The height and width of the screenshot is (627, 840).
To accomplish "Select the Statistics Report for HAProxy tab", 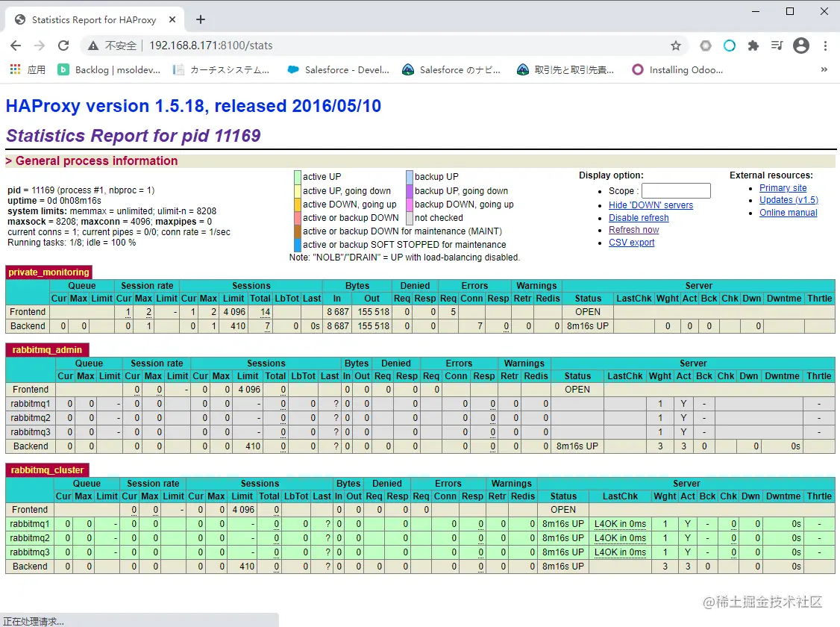I will click(93, 20).
